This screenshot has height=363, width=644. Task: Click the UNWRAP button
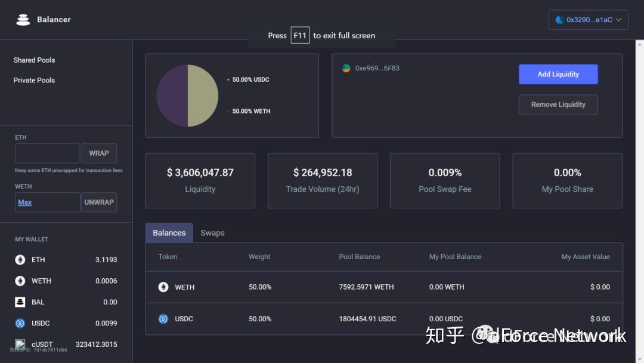click(99, 202)
